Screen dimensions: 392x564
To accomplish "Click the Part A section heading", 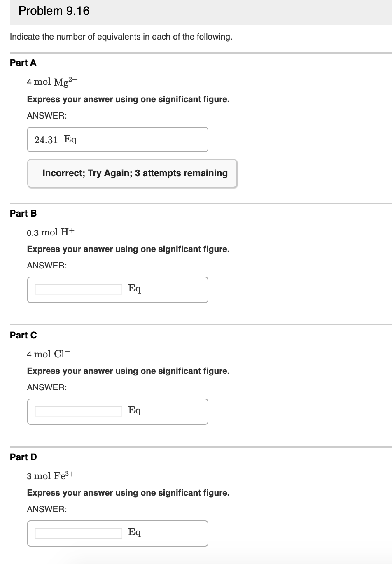I will click(x=23, y=63).
